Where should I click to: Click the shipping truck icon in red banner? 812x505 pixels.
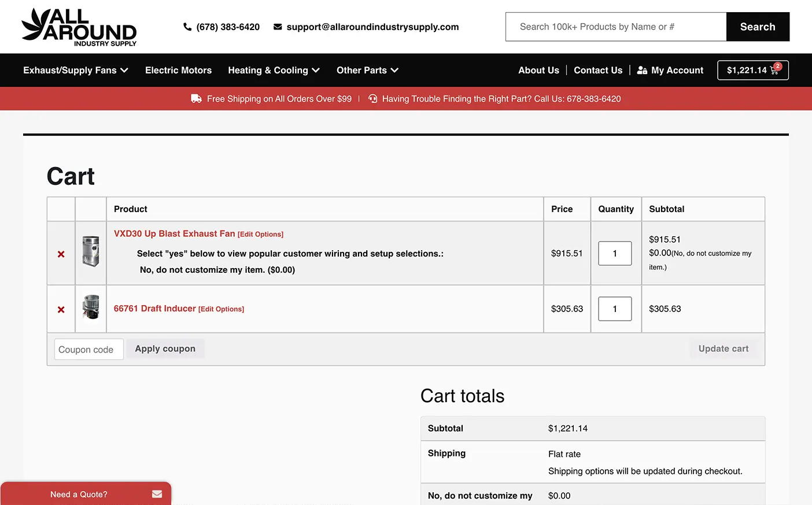tap(195, 98)
